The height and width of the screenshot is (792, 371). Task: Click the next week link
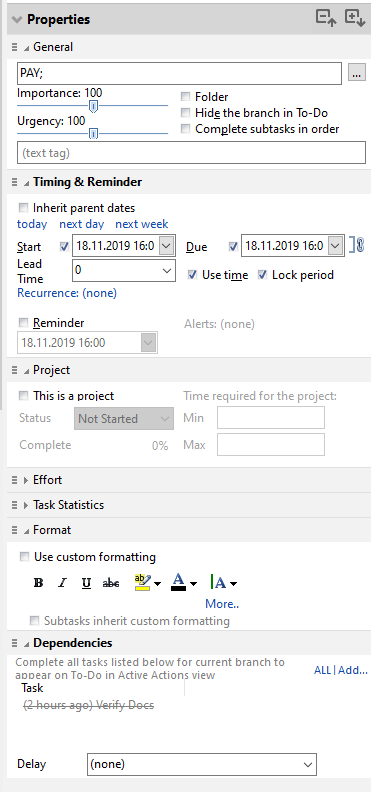point(142,224)
